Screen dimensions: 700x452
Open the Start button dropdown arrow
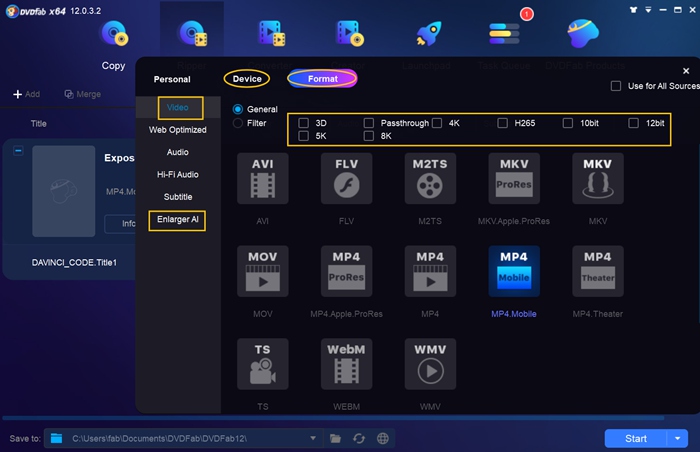678,439
